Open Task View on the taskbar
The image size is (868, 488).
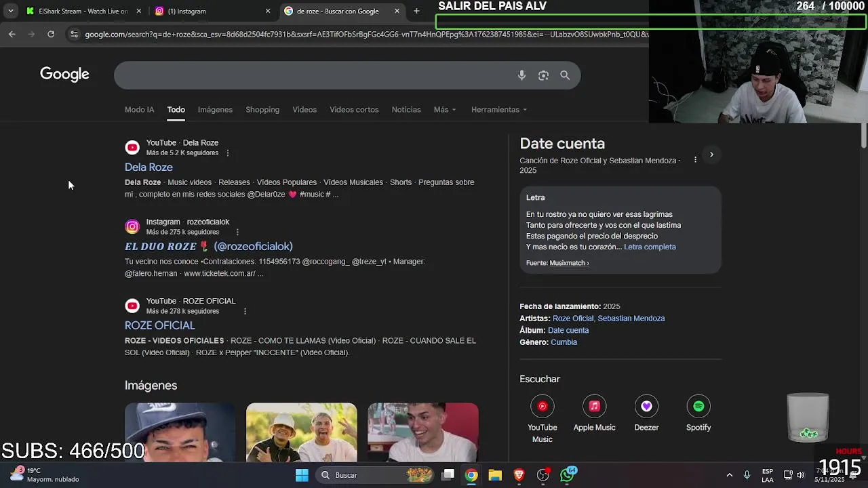coord(448,475)
